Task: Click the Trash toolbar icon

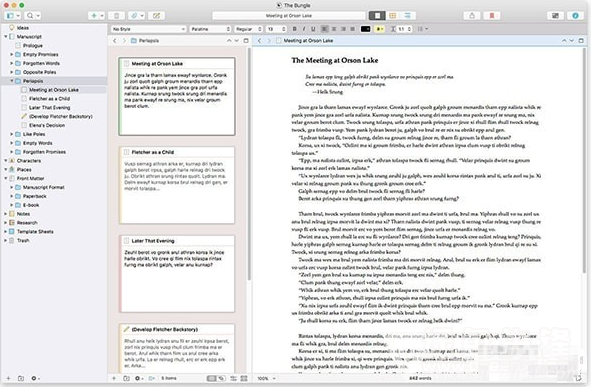Action: point(116,15)
